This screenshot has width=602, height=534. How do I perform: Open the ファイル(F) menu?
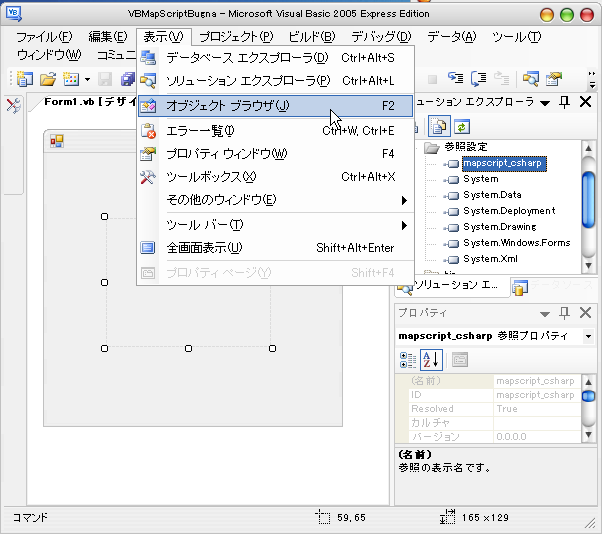point(44,37)
